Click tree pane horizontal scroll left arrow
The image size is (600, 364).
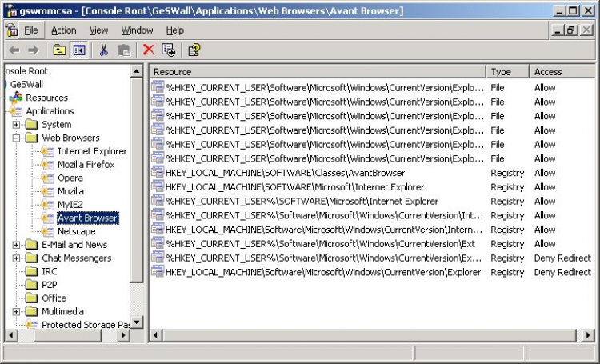pos(10,336)
